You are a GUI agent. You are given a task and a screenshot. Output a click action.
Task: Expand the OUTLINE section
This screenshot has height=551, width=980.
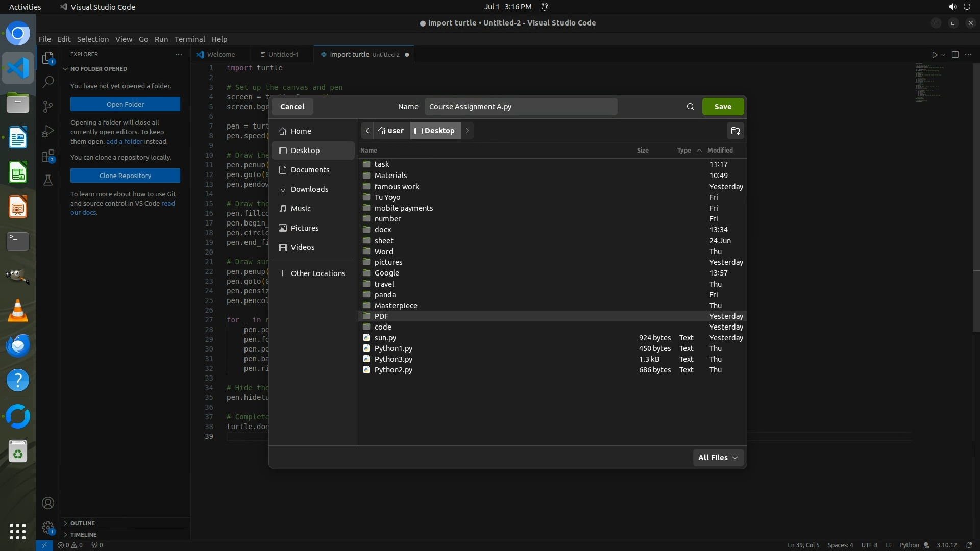click(82, 523)
